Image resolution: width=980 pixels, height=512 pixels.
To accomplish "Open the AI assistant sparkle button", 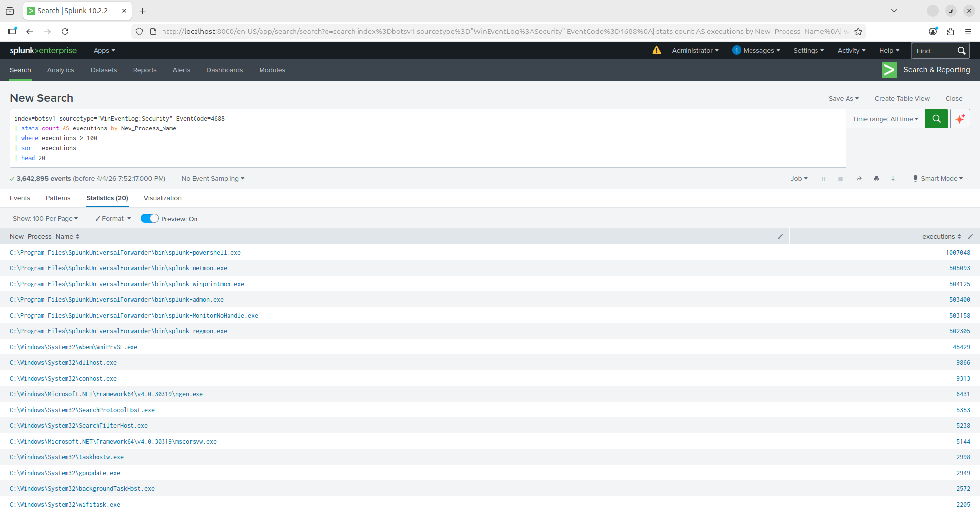I will click(960, 119).
